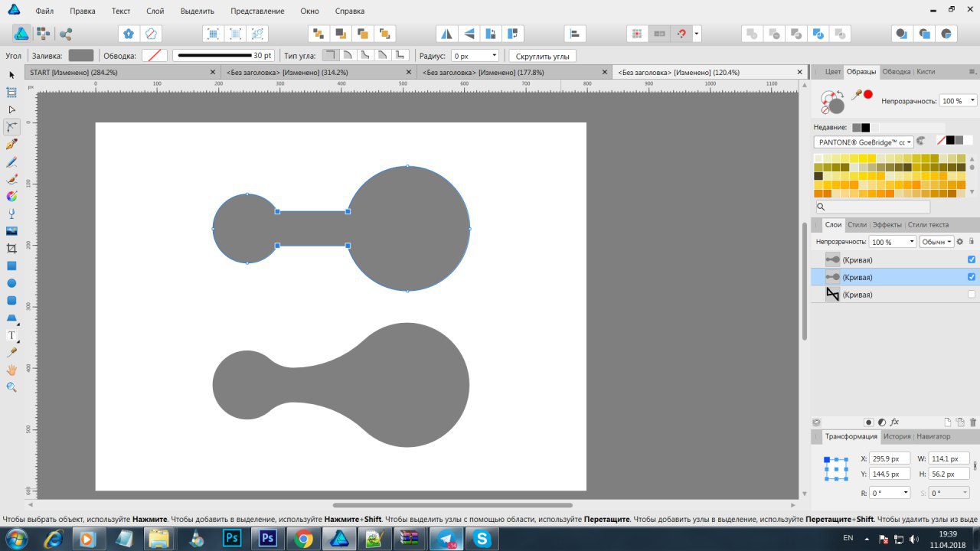Viewport: 980px width, 551px height.
Task: Click the Flip Horizontal toolbar icon
Action: click(x=446, y=34)
